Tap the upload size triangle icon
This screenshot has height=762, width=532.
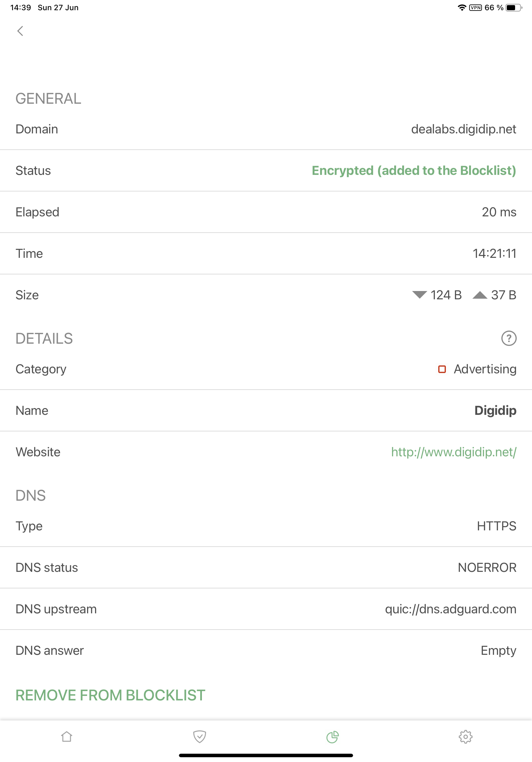coord(480,295)
